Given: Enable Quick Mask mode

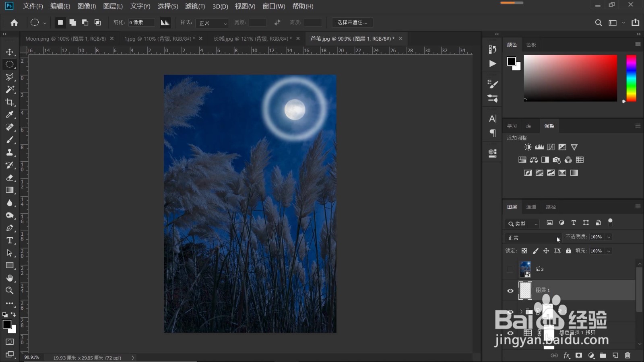Looking at the screenshot, I should (x=10, y=342).
